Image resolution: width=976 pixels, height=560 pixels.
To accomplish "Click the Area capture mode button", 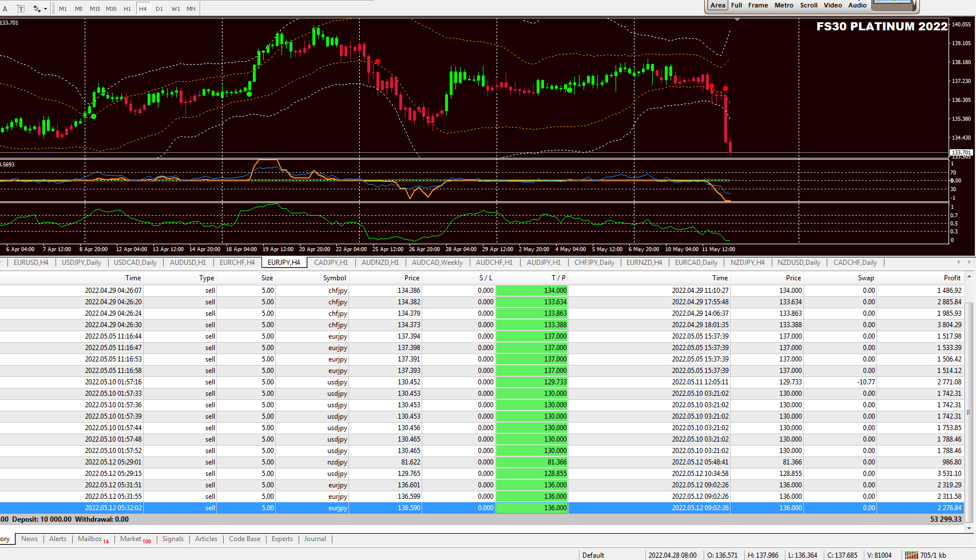I will 717,5.
